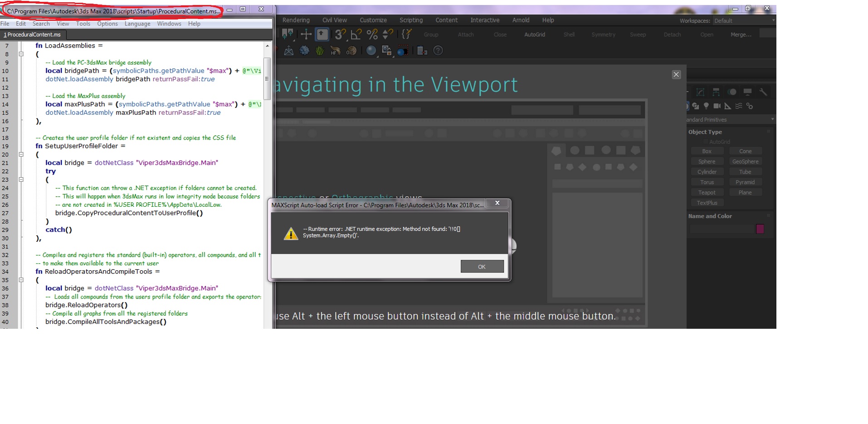Viewport: 868px width, 424px height.
Task: Click the object name input field
Action: pos(722,229)
